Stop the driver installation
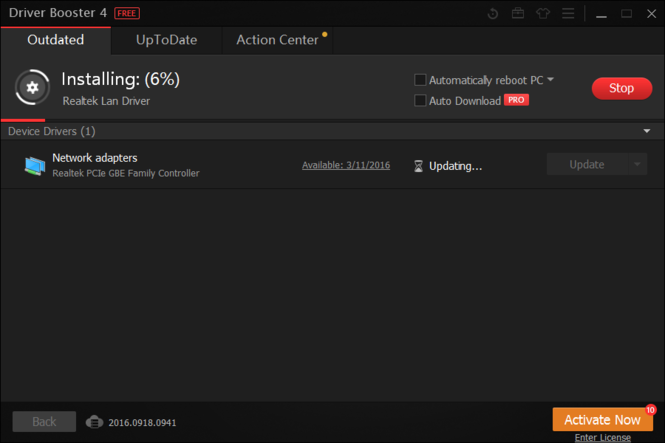Image resolution: width=665 pixels, height=443 pixels. click(x=622, y=88)
